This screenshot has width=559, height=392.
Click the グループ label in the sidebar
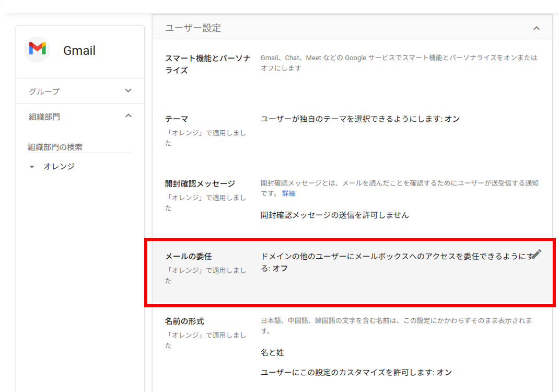pyautogui.click(x=44, y=91)
